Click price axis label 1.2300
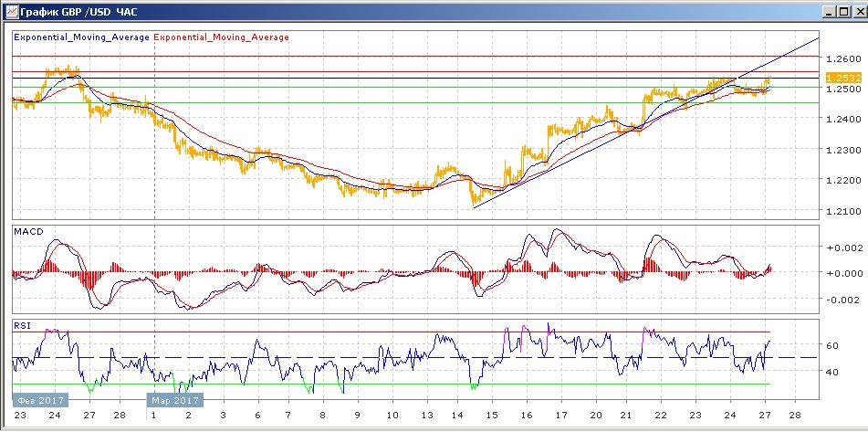Screen dimensions: 868x432 (x=842, y=150)
